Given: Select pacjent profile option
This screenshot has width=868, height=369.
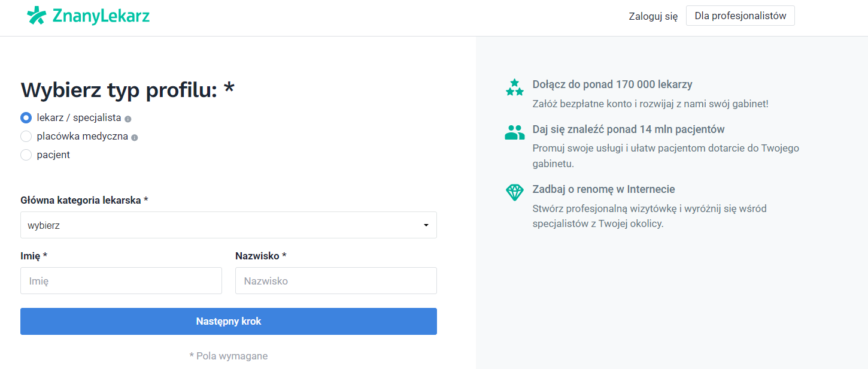Looking at the screenshot, I should click(26, 155).
